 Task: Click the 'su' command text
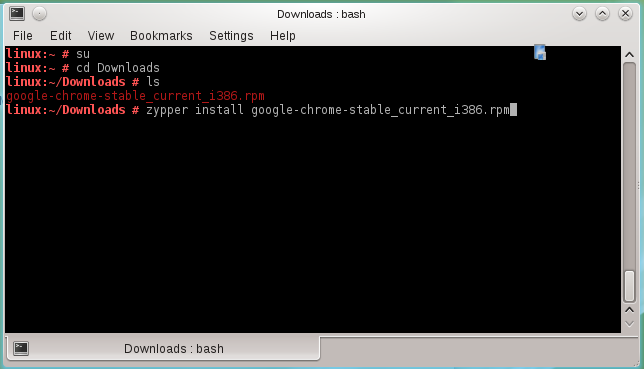[x=83, y=54]
